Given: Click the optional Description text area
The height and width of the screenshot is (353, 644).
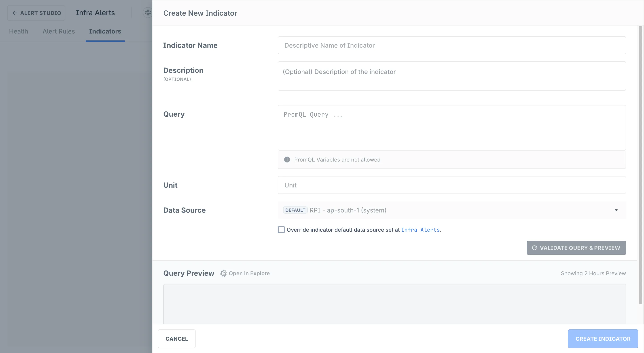Looking at the screenshot, I should point(451,76).
